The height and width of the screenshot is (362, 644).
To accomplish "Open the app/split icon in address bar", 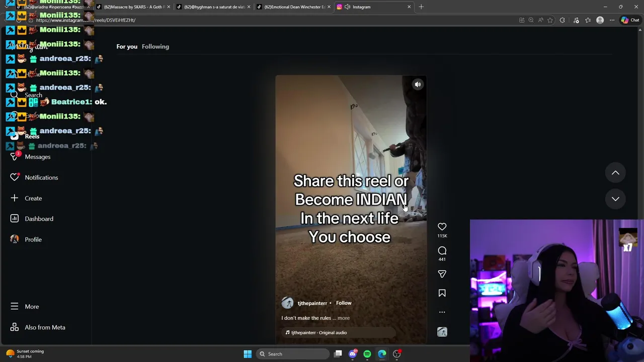I will tap(522, 20).
